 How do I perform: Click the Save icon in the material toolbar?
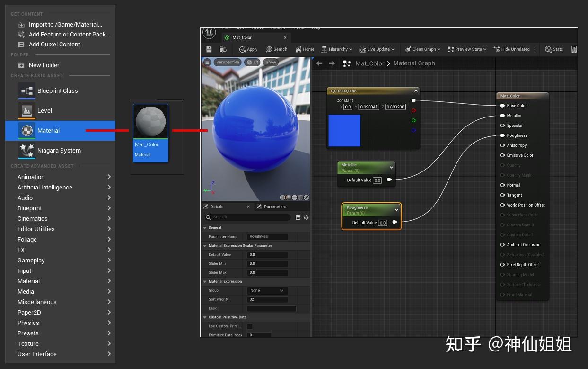tap(209, 49)
